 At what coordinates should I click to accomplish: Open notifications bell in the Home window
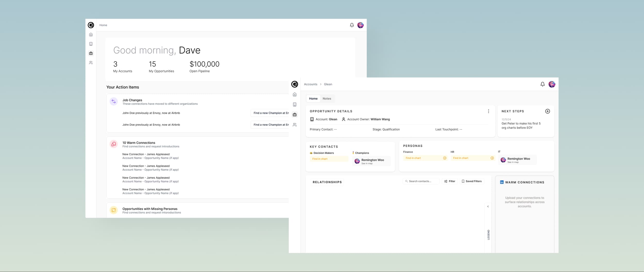pyautogui.click(x=352, y=25)
